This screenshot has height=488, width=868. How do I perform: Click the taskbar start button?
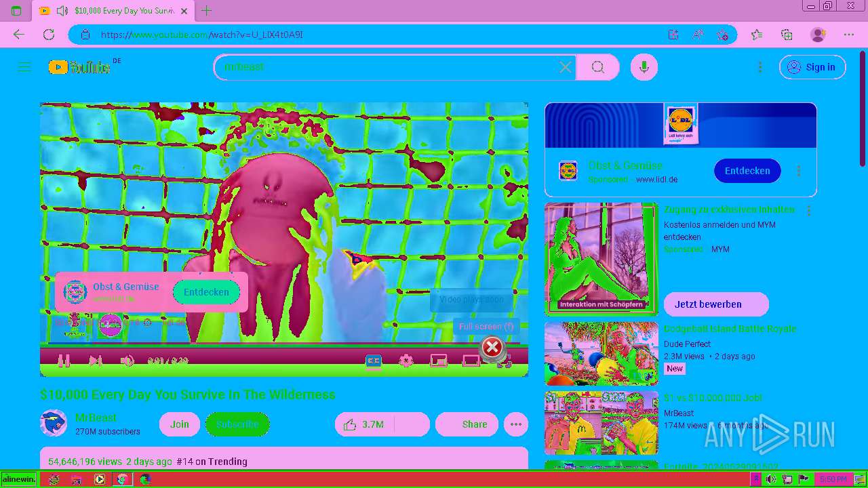(19, 479)
